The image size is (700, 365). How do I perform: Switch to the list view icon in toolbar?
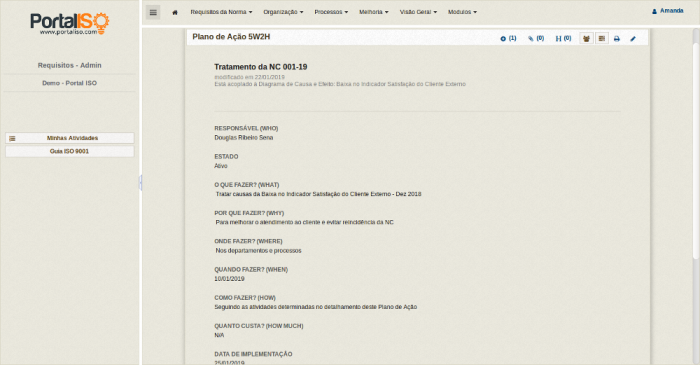pyautogui.click(x=602, y=38)
